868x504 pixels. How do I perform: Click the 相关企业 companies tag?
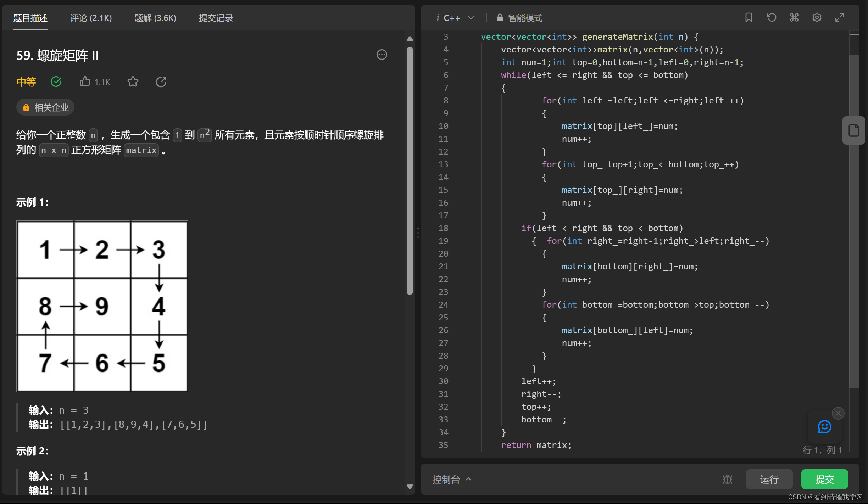(x=45, y=107)
